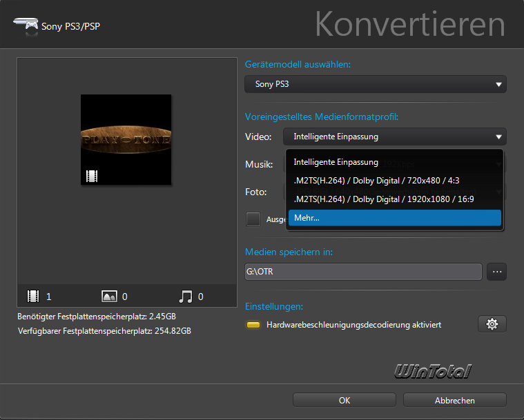This screenshot has height=420, width=524.
Task: Click the photo count picture icon
Action: pyautogui.click(x=109, y=296)
